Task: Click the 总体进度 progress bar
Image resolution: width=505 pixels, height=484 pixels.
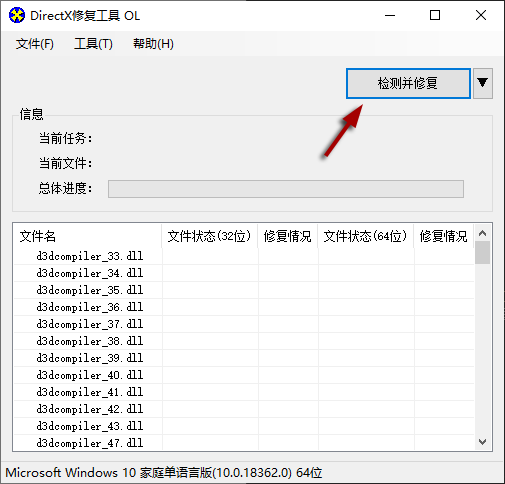Action: pyautogui.click(x=286, y=189)
